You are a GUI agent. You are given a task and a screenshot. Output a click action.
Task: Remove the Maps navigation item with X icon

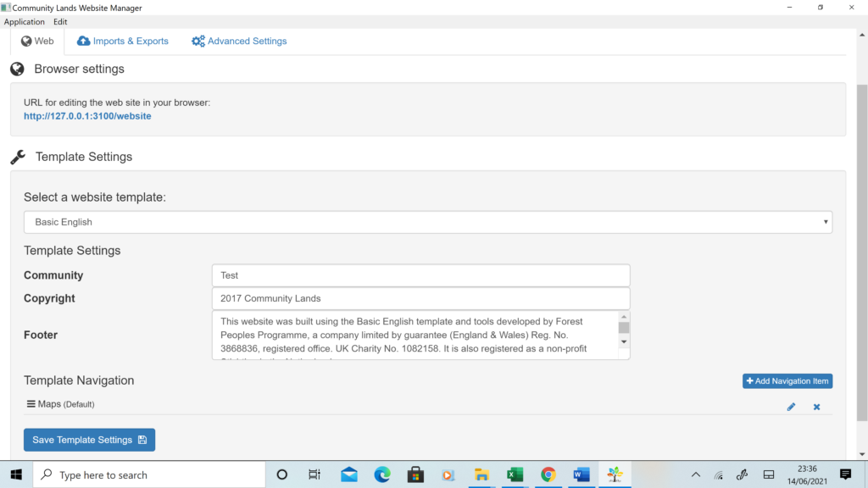click(816, 407)
